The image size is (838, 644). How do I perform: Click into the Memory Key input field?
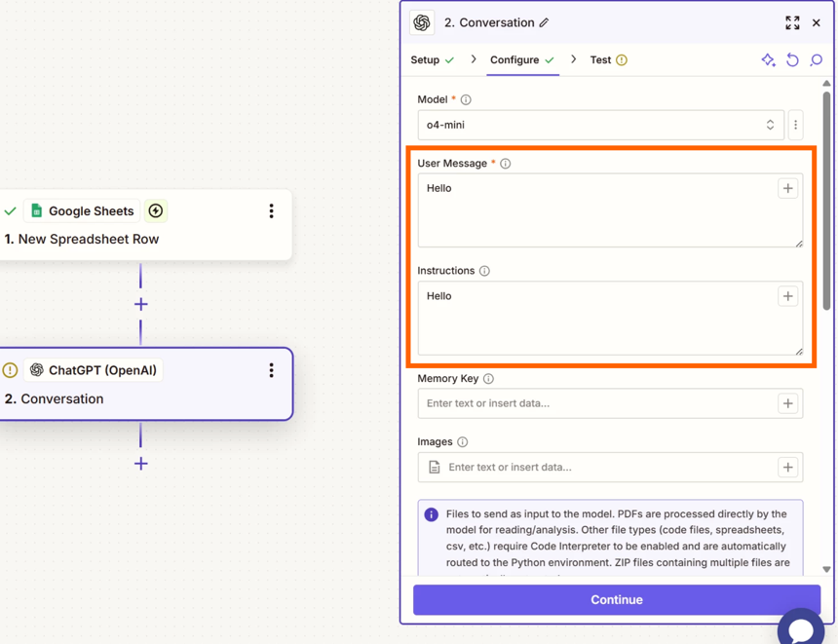coord(596,403)
